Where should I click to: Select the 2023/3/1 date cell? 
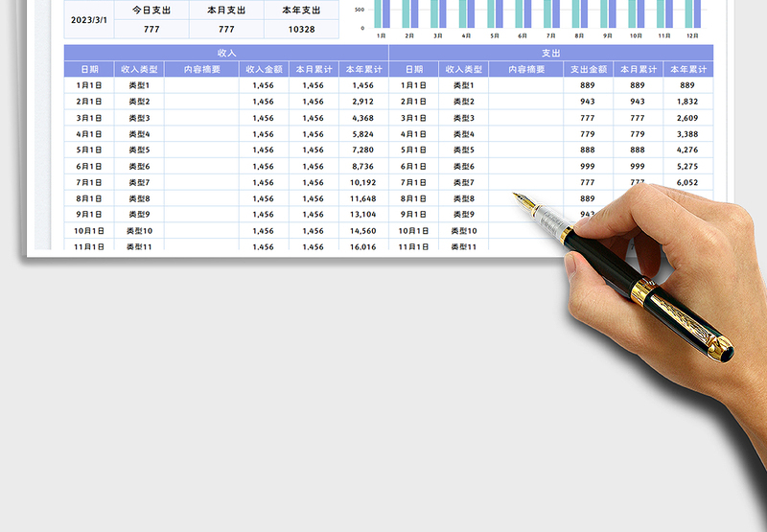pos(88,19)
